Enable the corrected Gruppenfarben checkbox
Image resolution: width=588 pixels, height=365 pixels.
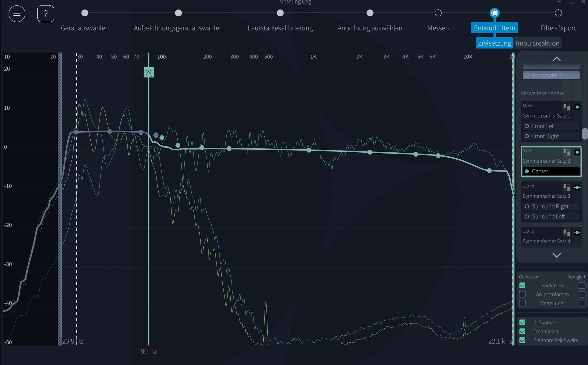coord(582,294)
